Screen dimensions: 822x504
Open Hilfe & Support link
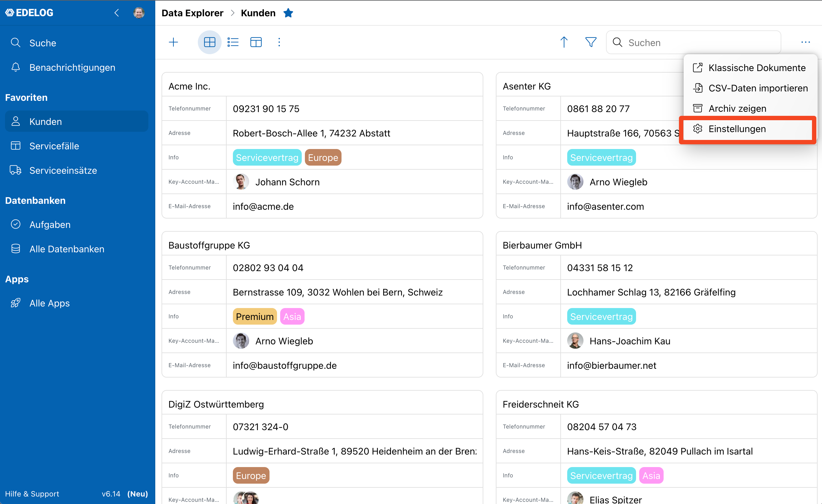pyautogui.click(x=32, y=494)
